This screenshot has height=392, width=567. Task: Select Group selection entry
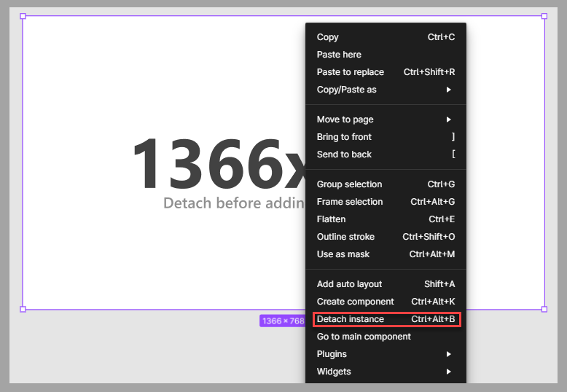point(386,184)
